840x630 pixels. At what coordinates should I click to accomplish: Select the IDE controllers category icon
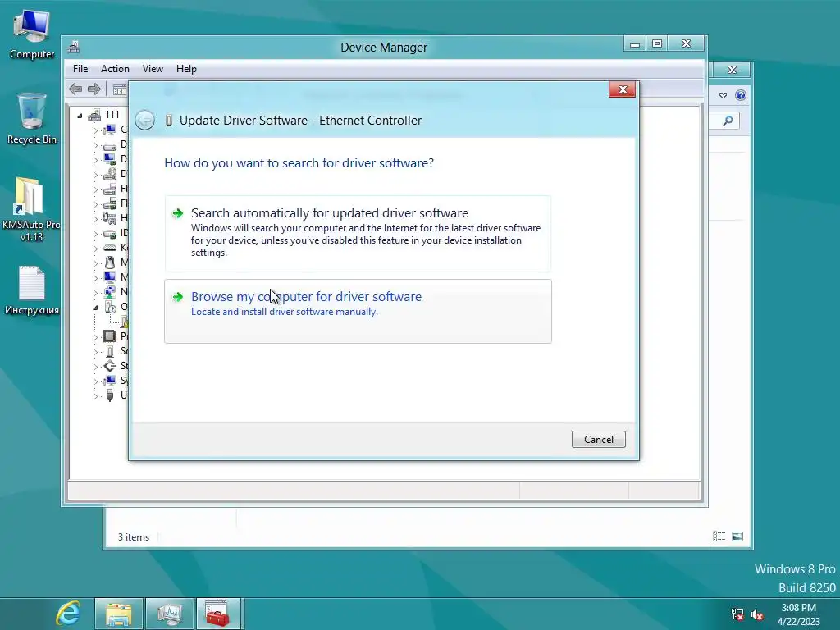coord(110,233)
